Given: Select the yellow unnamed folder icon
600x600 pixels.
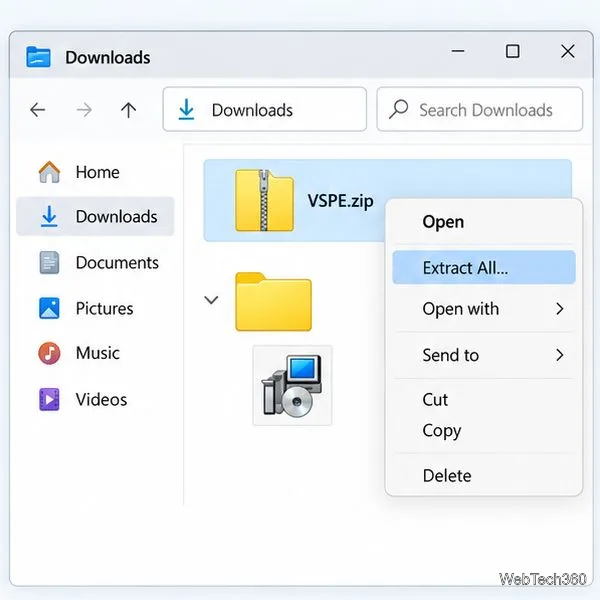Looking at the screenshot, I should click(x=273, y=302).
